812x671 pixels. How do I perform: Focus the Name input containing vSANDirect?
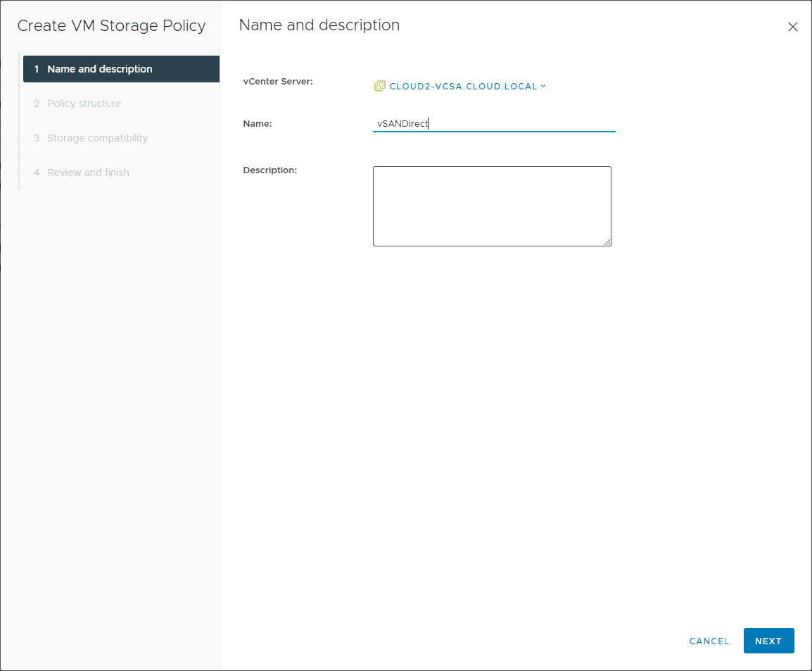[493, 123]
